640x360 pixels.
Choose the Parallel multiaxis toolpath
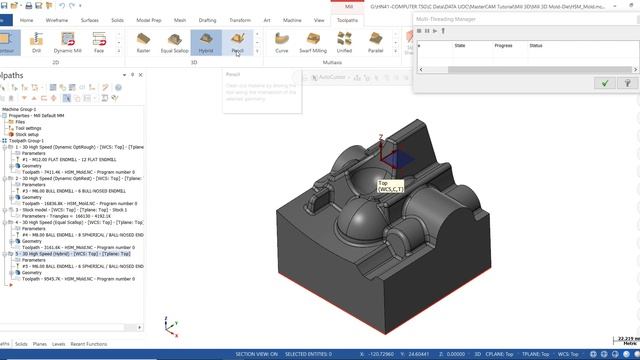click(376, 42)
